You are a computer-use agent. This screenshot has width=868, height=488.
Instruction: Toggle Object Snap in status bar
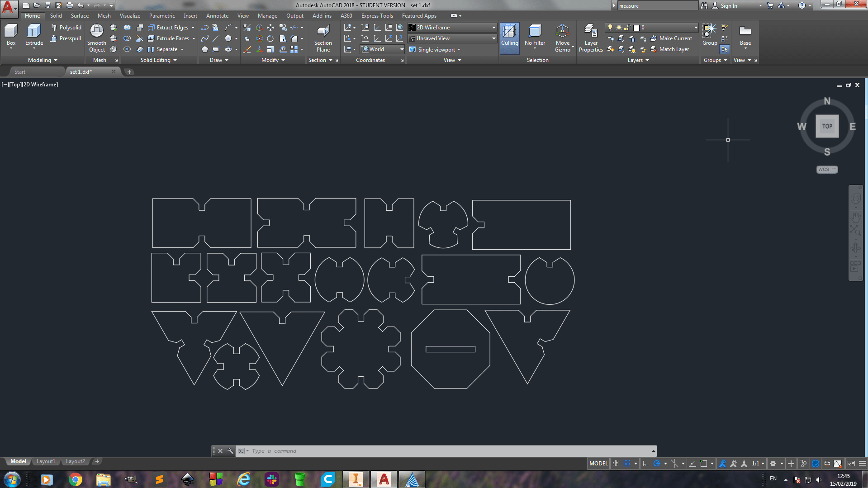point(703,464)
